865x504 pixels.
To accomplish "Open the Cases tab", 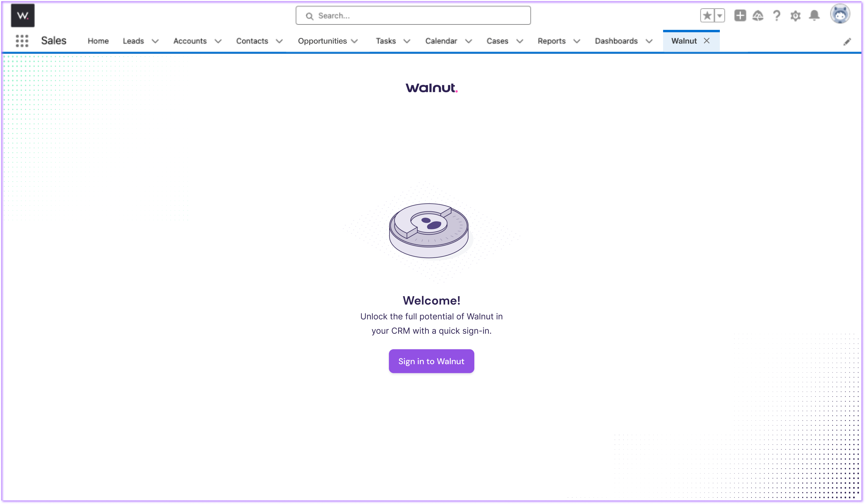I will pos(497,41).
